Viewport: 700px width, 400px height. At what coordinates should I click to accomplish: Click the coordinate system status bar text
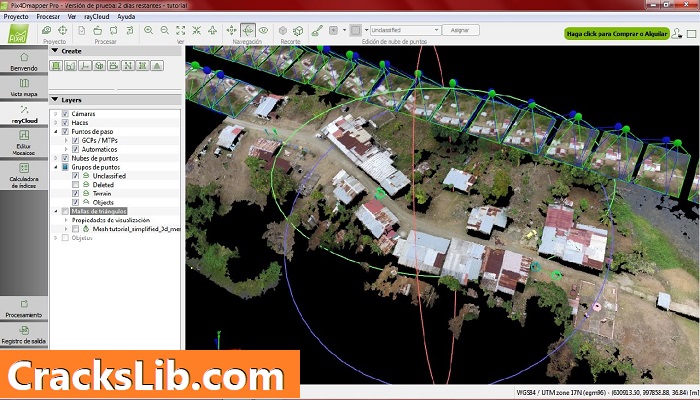pos(606,393)
